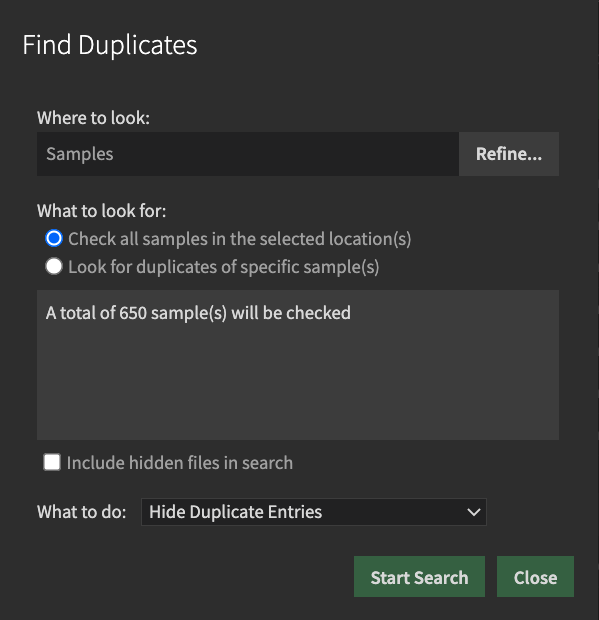Click the 650 sample(s) will be checked message
The width and height of the screenshot is (599, 620).
coord(198,313)
